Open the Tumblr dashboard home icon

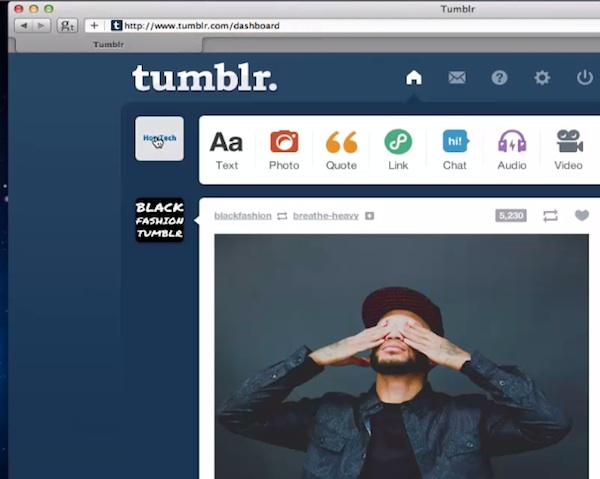pyautogui.click(x=414, y=78)
